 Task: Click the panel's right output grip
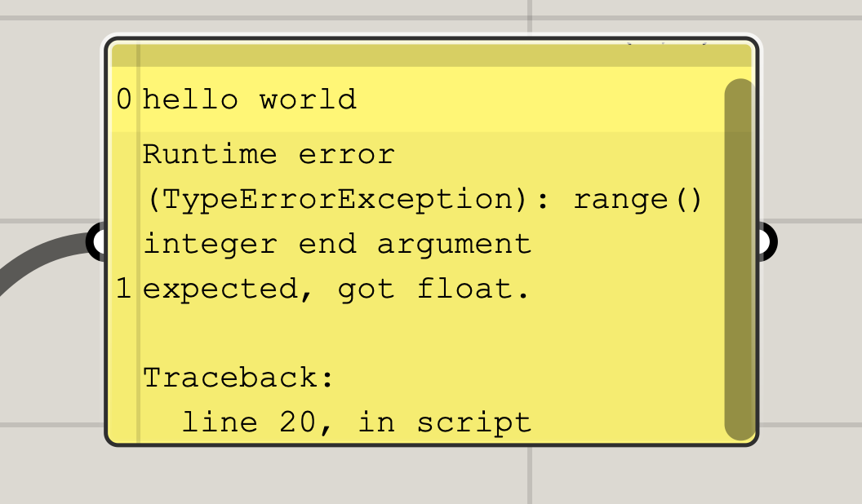point(766,241)
